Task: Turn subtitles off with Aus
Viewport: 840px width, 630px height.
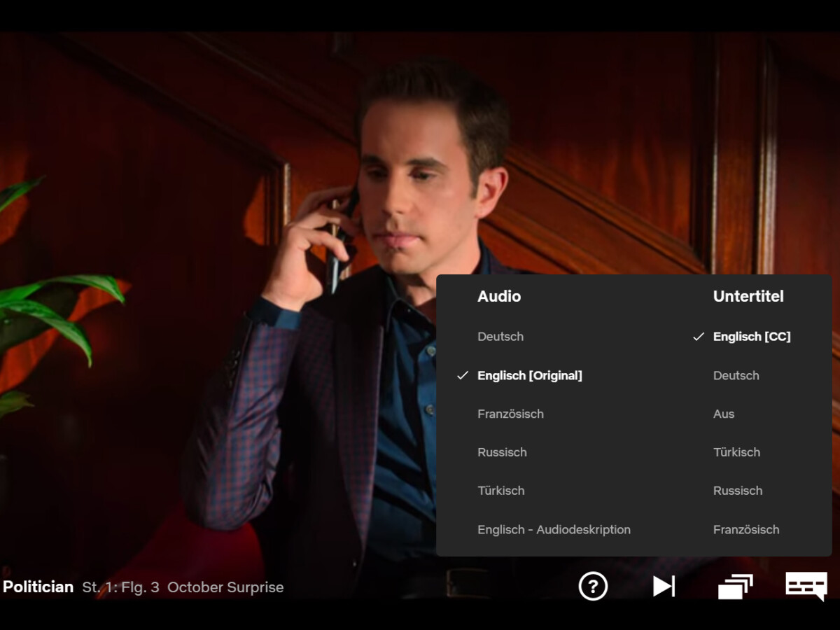Action: [724, 414]
